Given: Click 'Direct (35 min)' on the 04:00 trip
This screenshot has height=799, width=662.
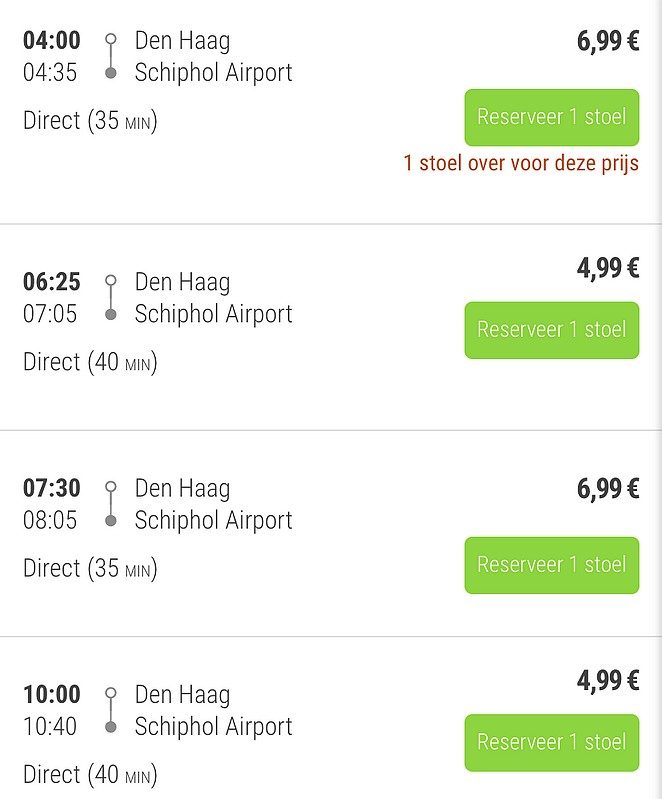Looking at the screenshot, I should [x=90, y=121].
